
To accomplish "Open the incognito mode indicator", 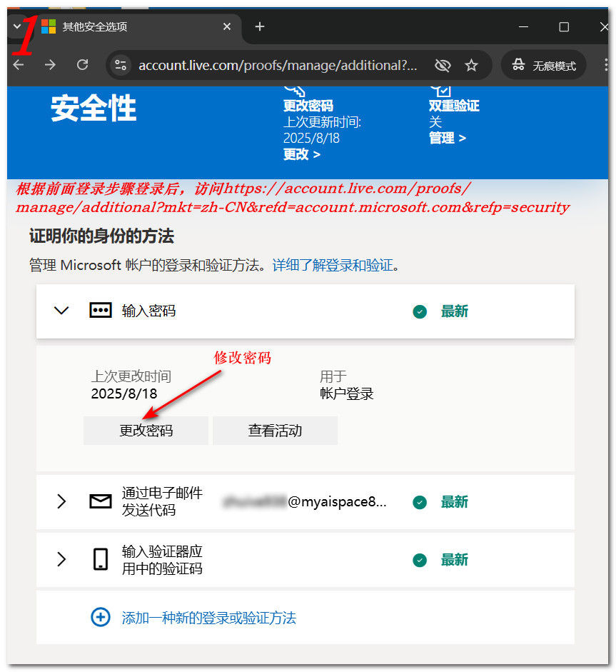I will pyautogui.click(x=544, y=65).
